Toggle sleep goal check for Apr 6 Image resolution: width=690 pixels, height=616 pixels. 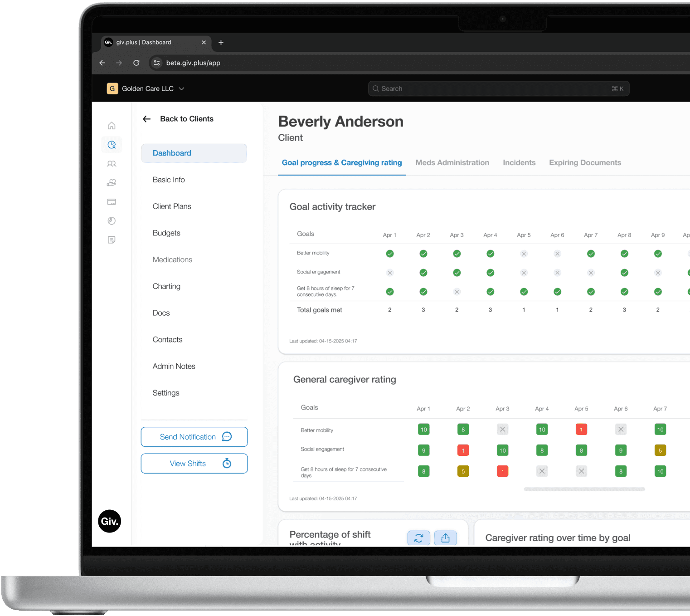(x=557, y=292)
